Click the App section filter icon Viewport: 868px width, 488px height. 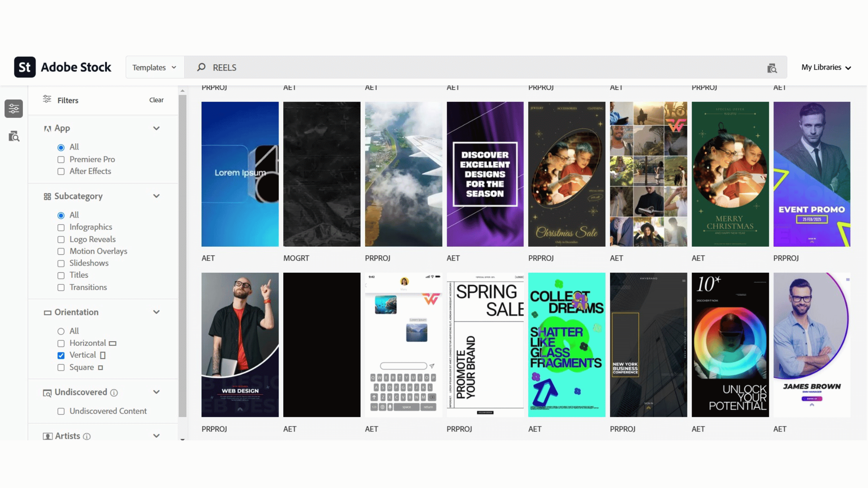click(x=47, y=128)
